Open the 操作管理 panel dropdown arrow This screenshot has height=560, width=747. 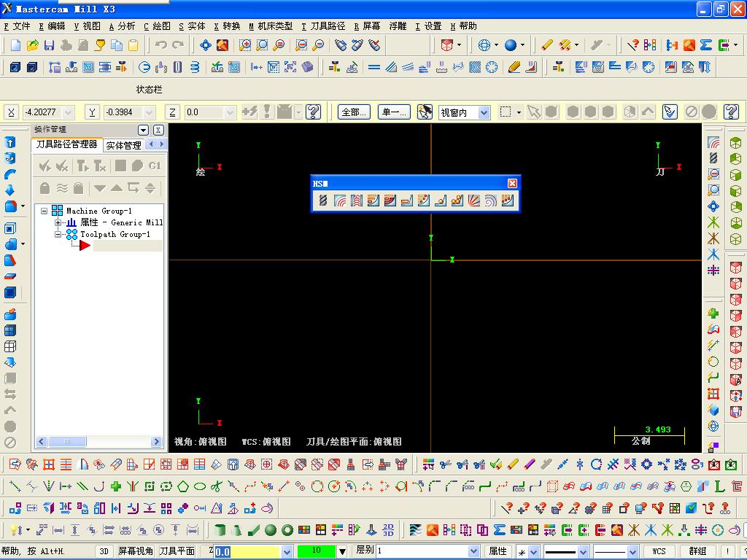[x=144, y=130]
